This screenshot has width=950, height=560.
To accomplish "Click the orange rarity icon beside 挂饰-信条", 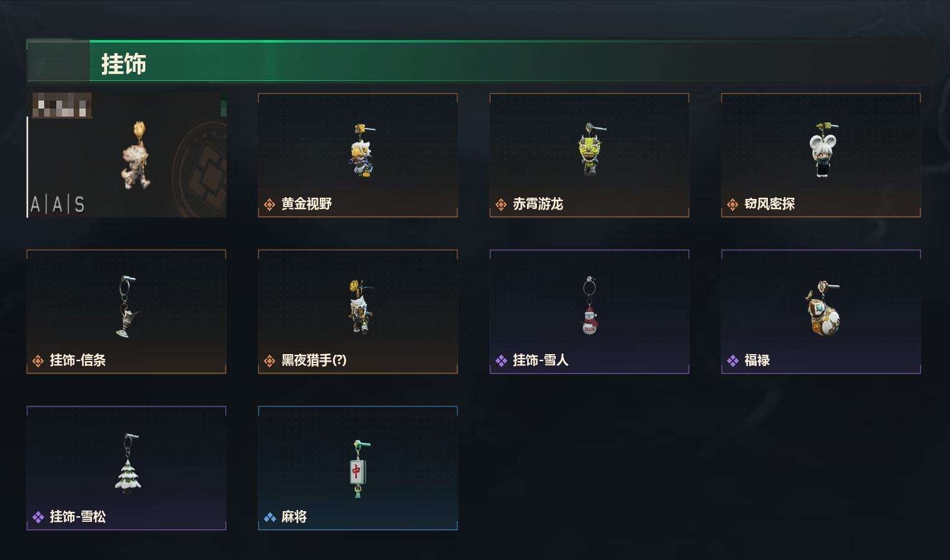I will [x=38, y=361].
